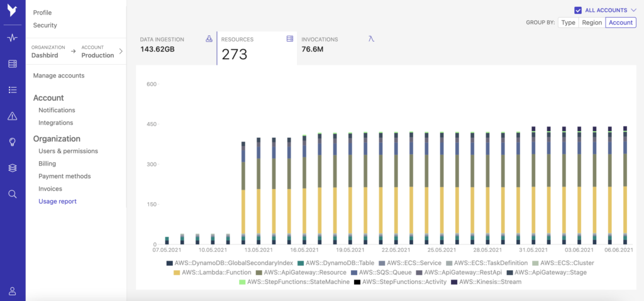644x301 pixels.
Task: Open the insights lightbulb icon
Action: (12, 142)
